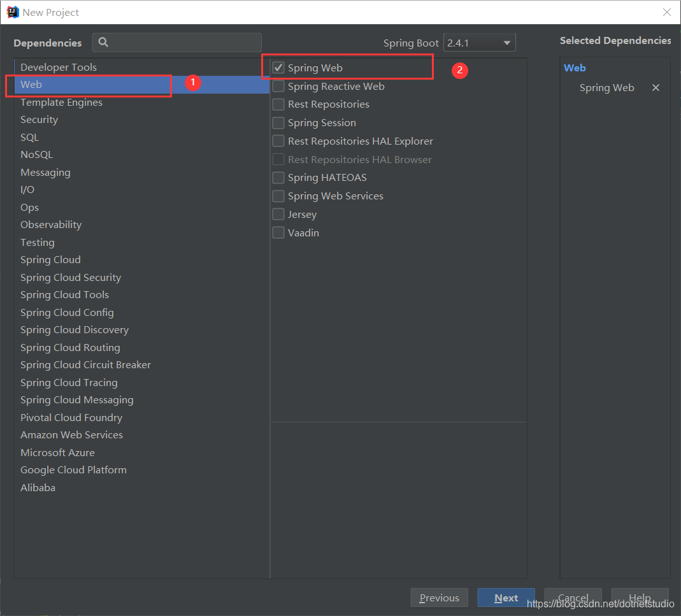
Task: Uncheck the Spring Web checkbox
Action: pyautogui.click(x=278, y=68)
